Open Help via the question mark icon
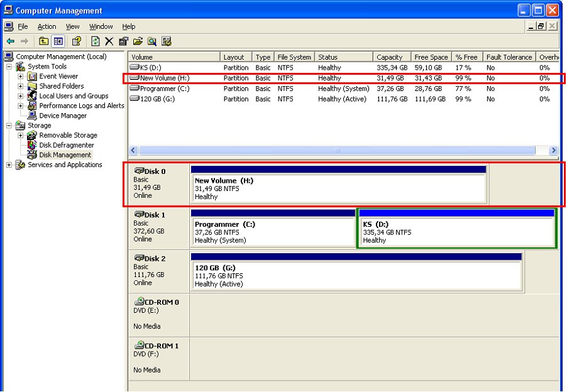 [x=76, y=41]
